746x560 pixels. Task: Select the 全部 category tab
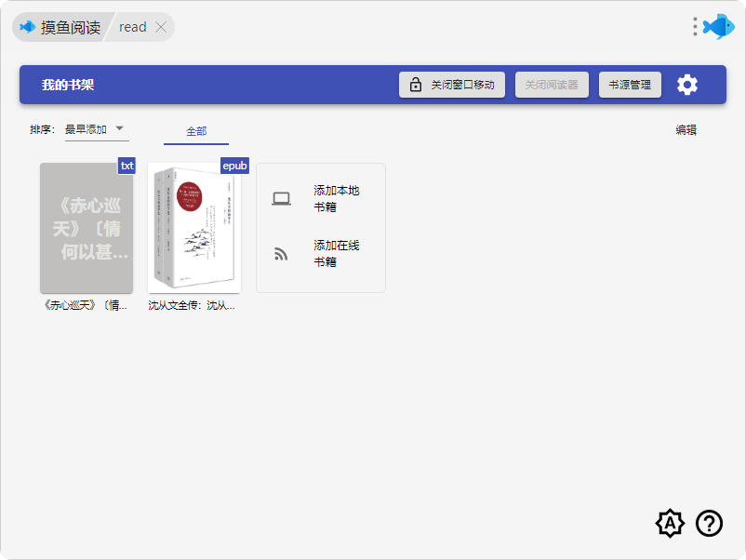[196, 131]
